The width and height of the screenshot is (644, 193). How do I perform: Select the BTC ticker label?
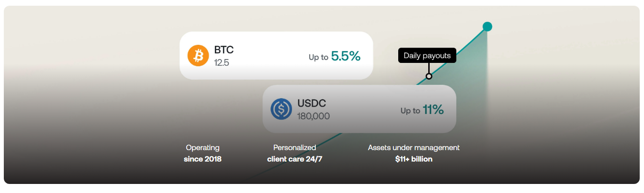pyautogui.click(x=224, y=50)
